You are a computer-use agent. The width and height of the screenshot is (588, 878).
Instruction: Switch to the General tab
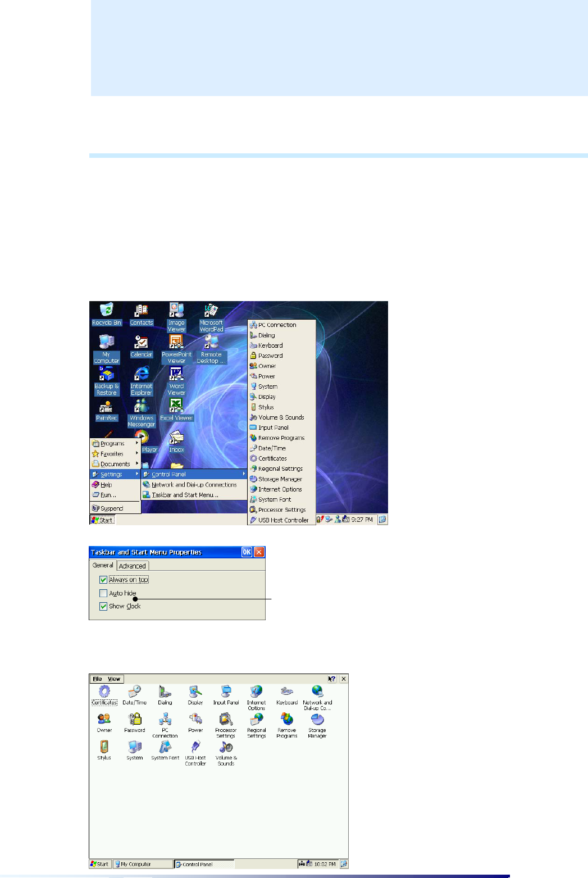coord(103,565)
